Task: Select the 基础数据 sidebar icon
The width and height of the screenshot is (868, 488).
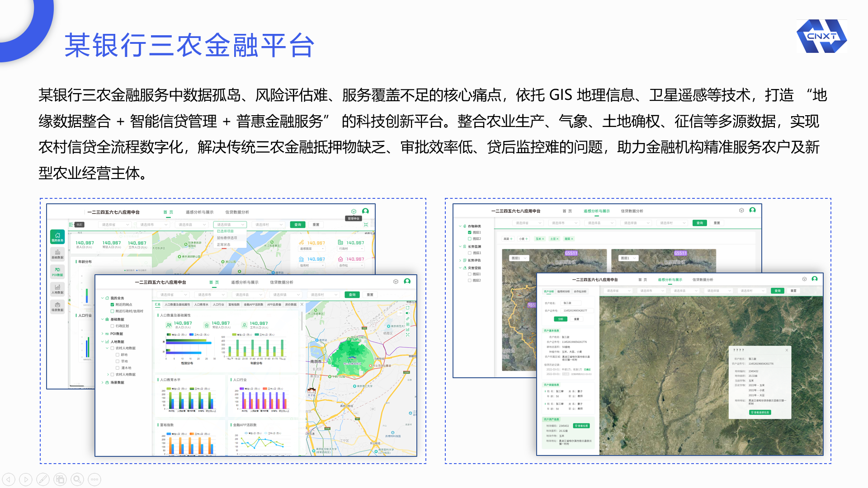Action: pyautogui.click(x=57, y=254)
